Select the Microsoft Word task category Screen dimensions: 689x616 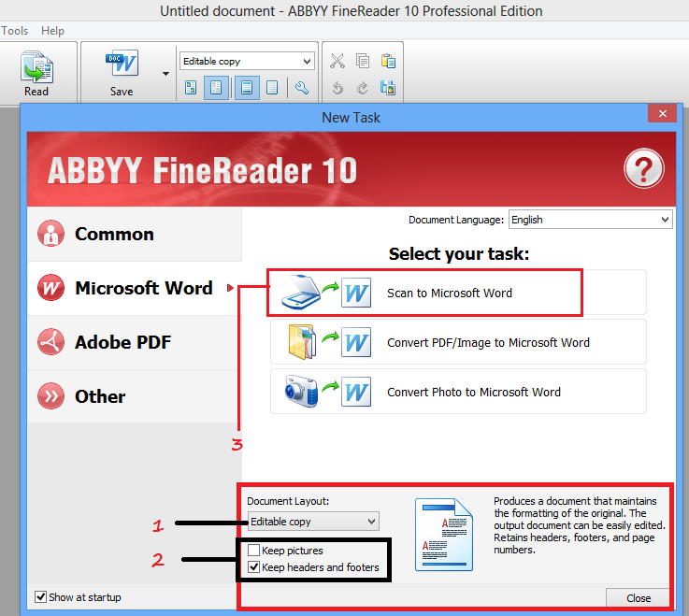[x=135, y=288]
